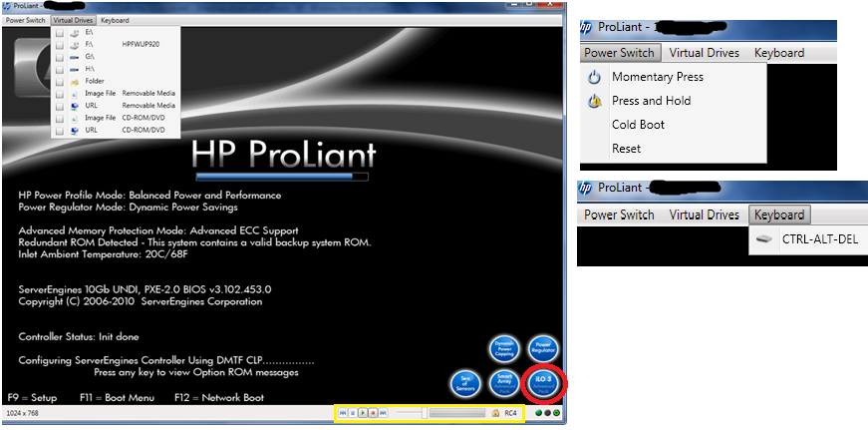Click the Power Regulator badge
This screenshot has height=430, width=868.
(x=543, y=349)
